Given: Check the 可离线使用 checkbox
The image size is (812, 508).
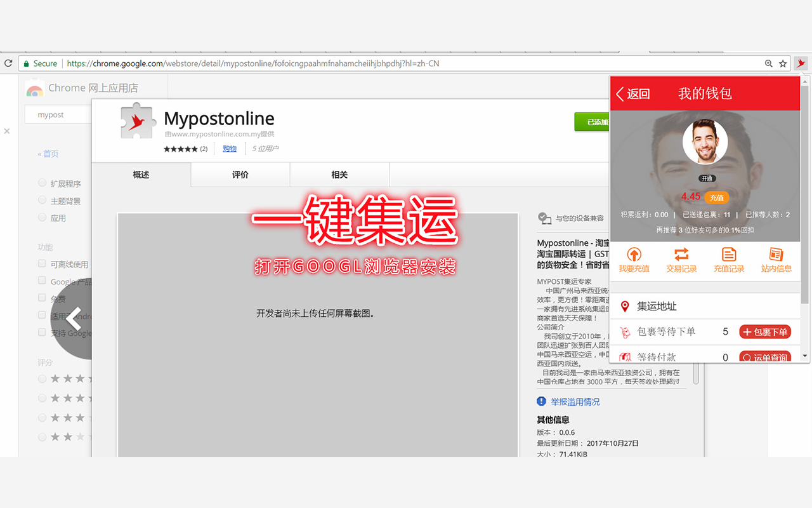Looking at the screenshot, I should (42, 264).
